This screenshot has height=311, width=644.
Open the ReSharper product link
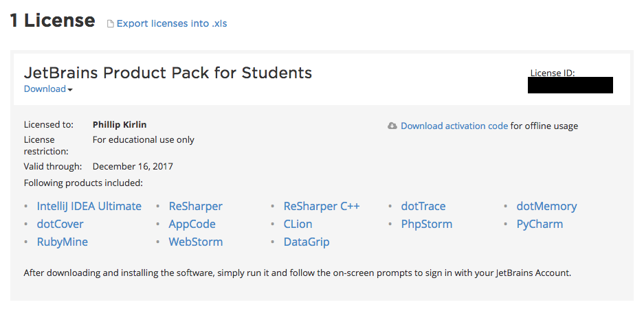(195, 206)
